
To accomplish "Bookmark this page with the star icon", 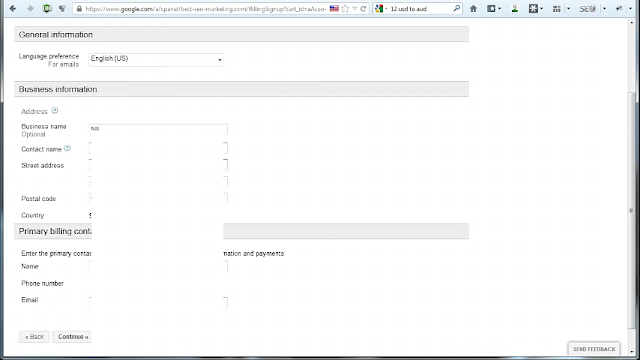I will point(345,9).
